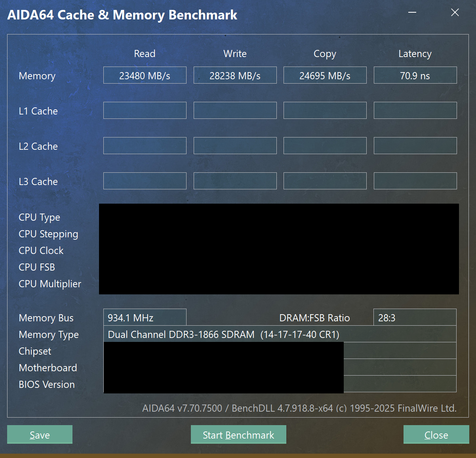Image resolution: width=476 pixels, height=458 pixels.
Task: Click the L3 Cache Write field
Action: [235, 181]
